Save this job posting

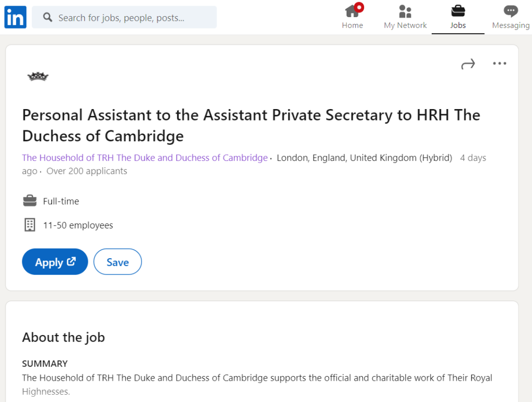[x=117, y=262]
